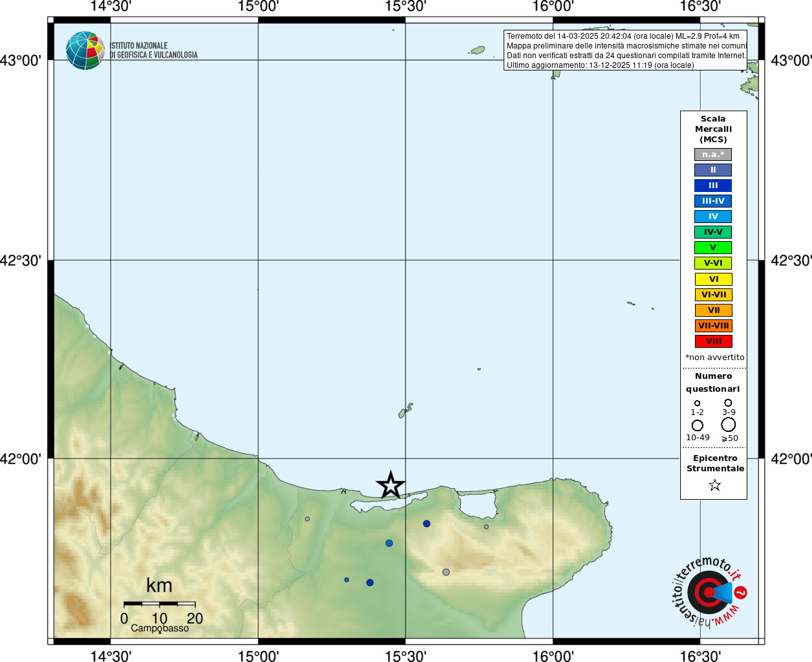
Task: Click the top 16°00' longitude label
Action: tap(553, 6)
